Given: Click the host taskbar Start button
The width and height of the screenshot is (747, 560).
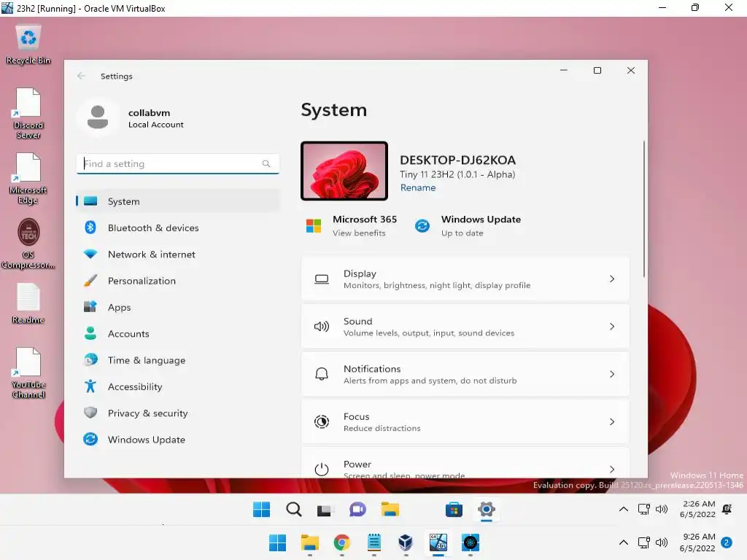Looking at the screenshot, I should (278, 542).
